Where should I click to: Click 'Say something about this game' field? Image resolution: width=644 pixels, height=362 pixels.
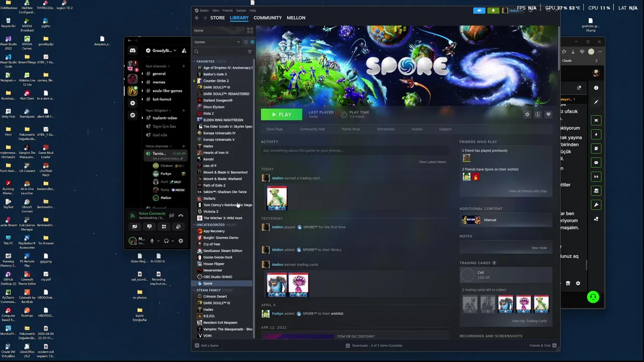point(355,150)
